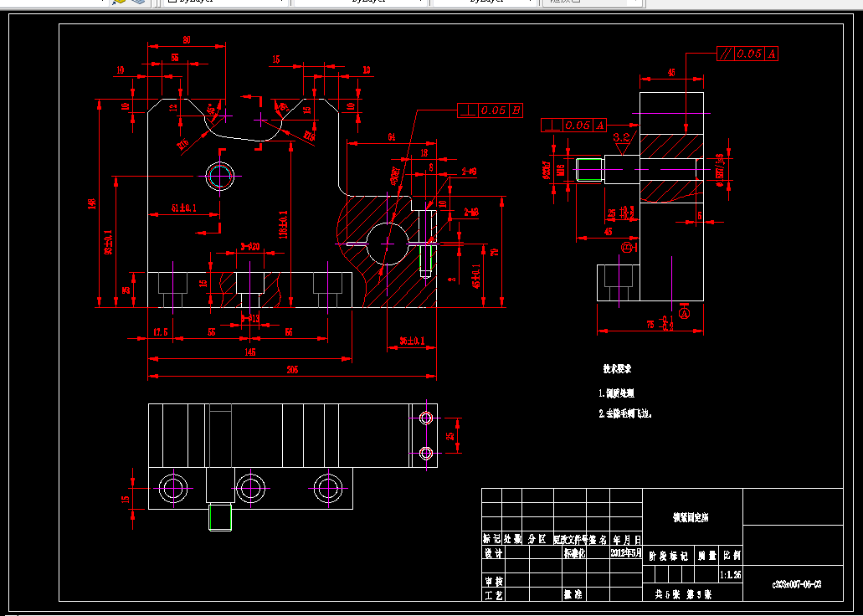The width and height of the screenshot is (863, 616).
Task: Click the 18 dimension text
Action: tap(424, 153)
